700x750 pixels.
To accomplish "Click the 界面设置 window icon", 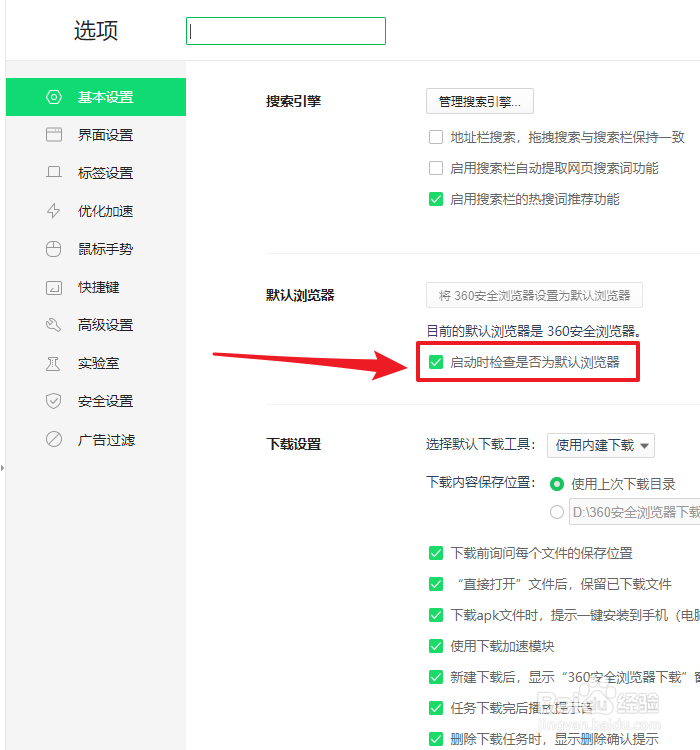I will (x=54, y=135).
